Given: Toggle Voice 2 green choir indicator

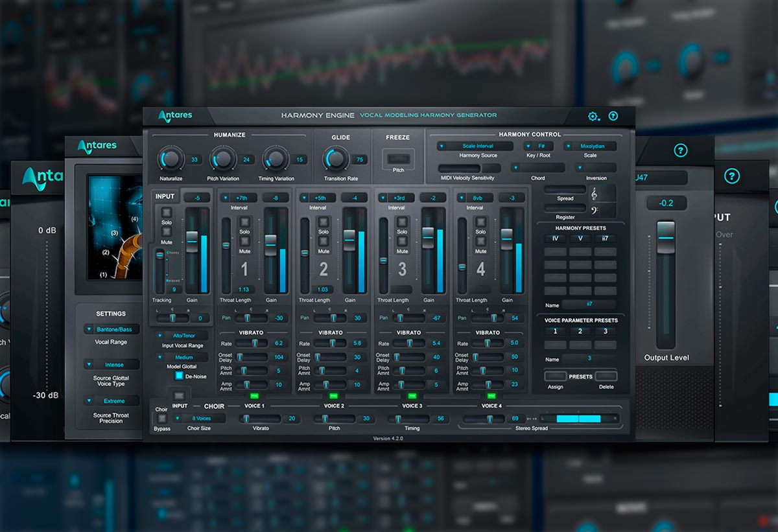Looking at the screenshot, I should pyautogui.click(x=333, y=395).
